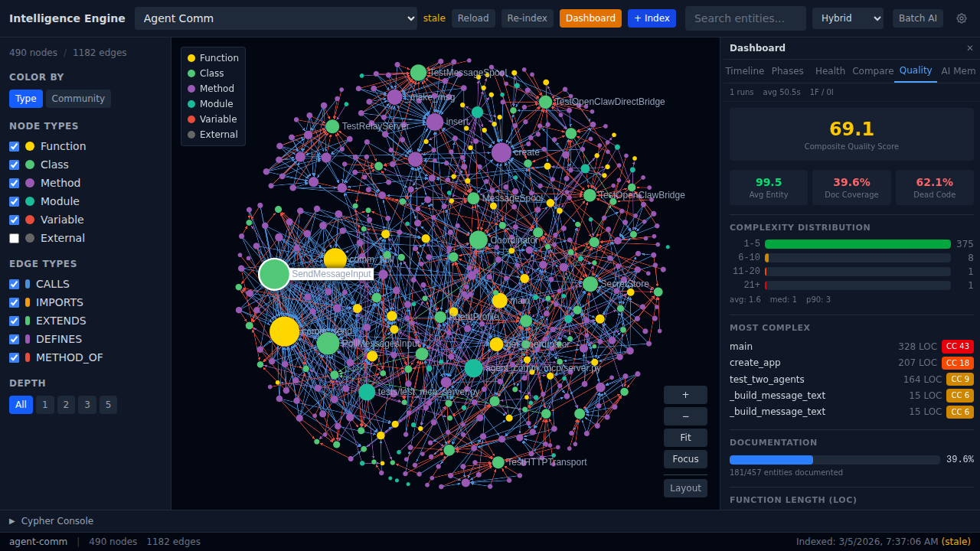This screenshot has width=980, height=551.
Task: Click the zoom out minus button
Action: point(685,416)
